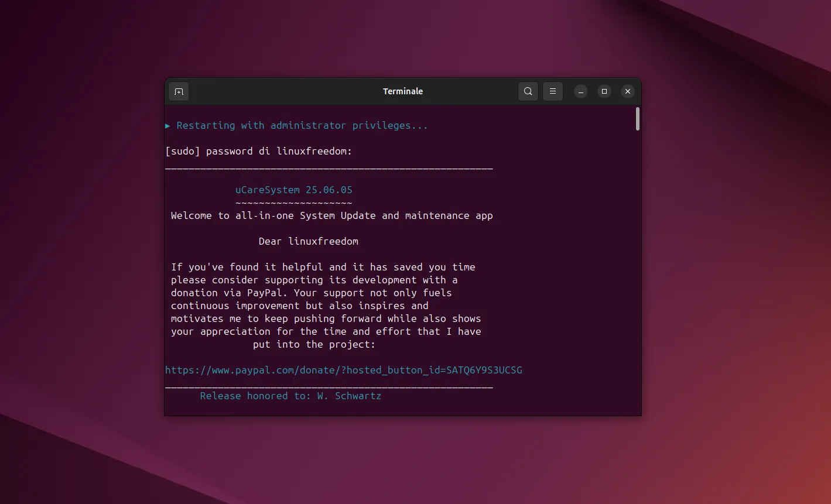Click the uCareSystem 25.06.05 version heading
Screen dimensions: 831x504
click(x=293, y=190)
